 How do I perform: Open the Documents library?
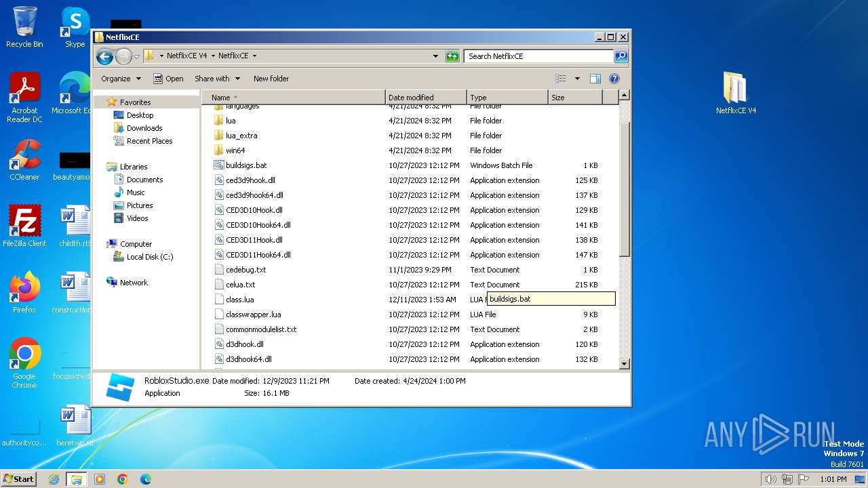(144, 180)
